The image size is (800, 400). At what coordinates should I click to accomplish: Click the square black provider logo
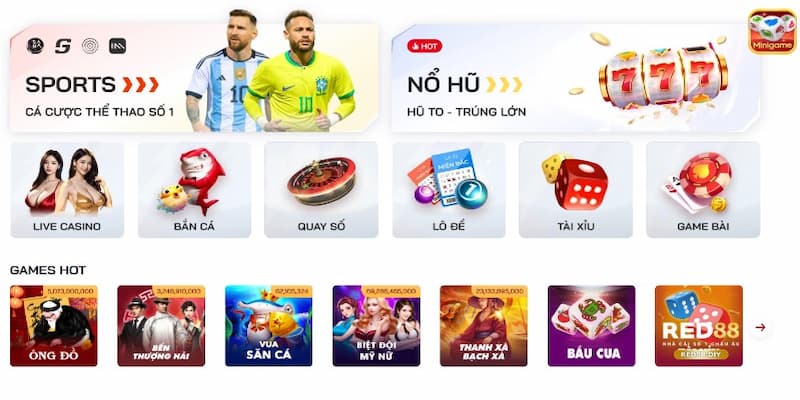(x=117, y=46)
